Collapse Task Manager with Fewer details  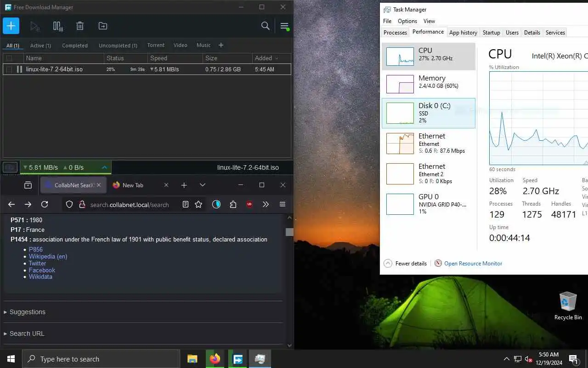(405, 264)
